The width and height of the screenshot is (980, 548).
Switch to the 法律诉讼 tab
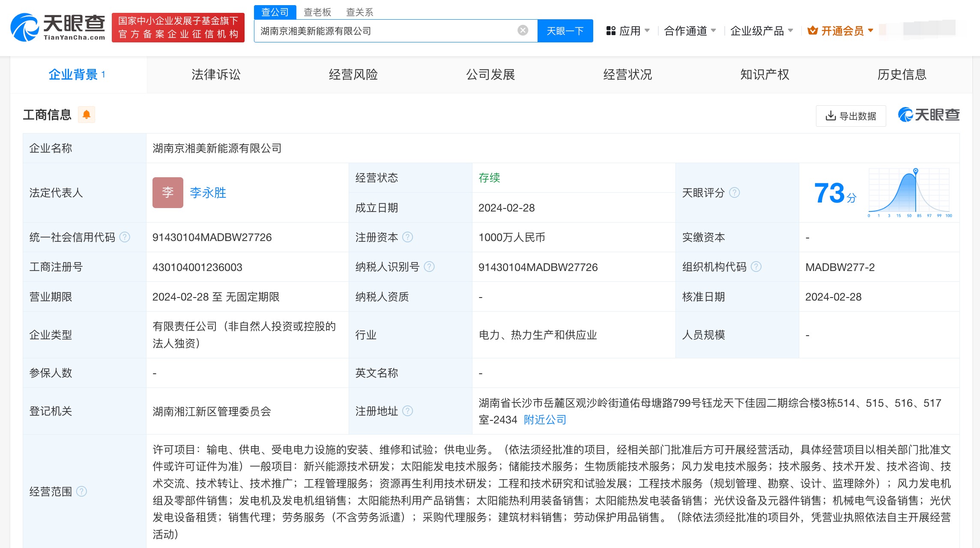216,74
